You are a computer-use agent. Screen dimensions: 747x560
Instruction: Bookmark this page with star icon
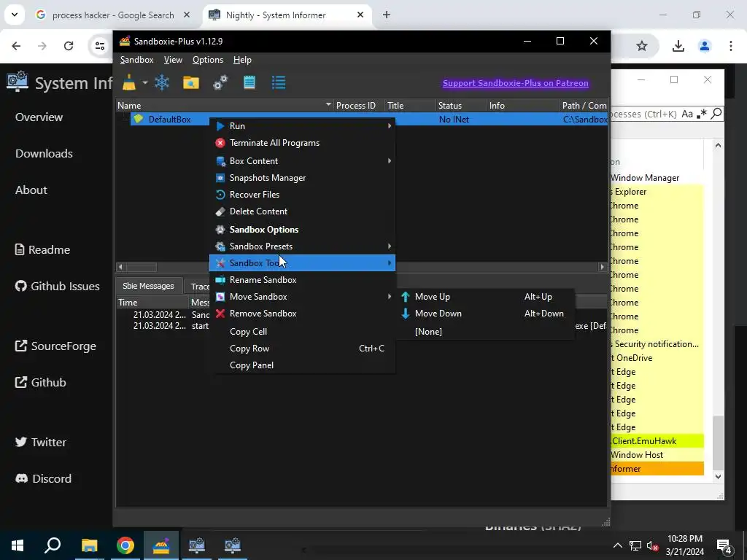click(x=642, y=46)
